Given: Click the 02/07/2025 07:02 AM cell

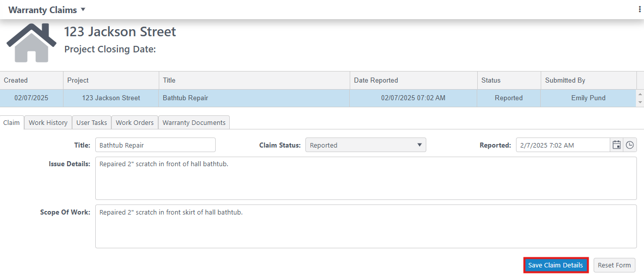Looking at the screenshot, I should pos(413,98).
